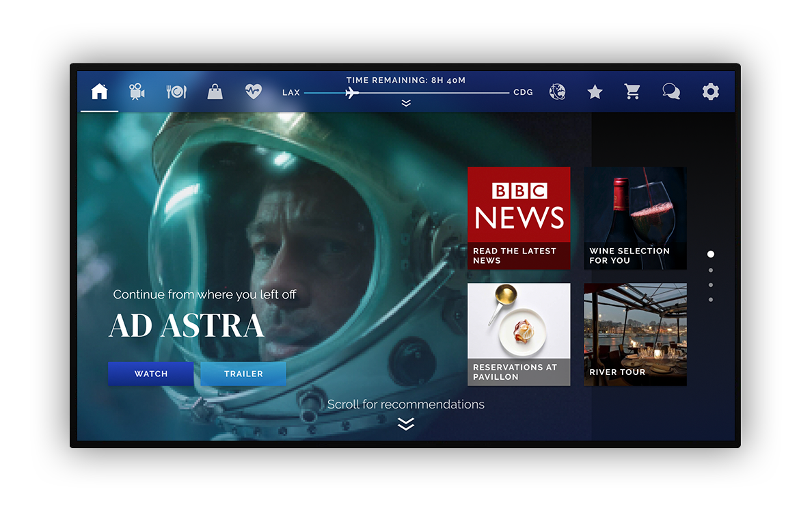
Task: Open the shopping cart icon
Action: pyautogui.click(x=632, y=92)
